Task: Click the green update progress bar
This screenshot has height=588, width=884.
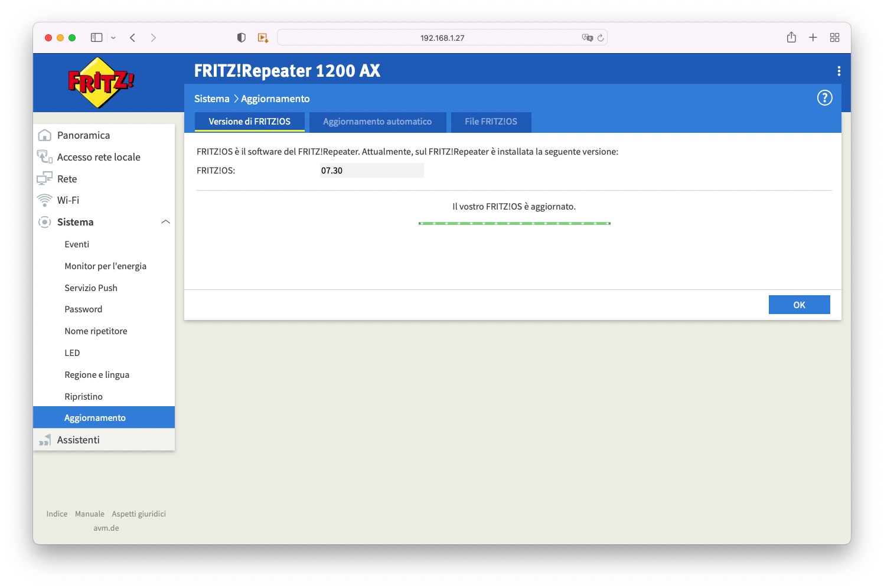Action: 514,223
